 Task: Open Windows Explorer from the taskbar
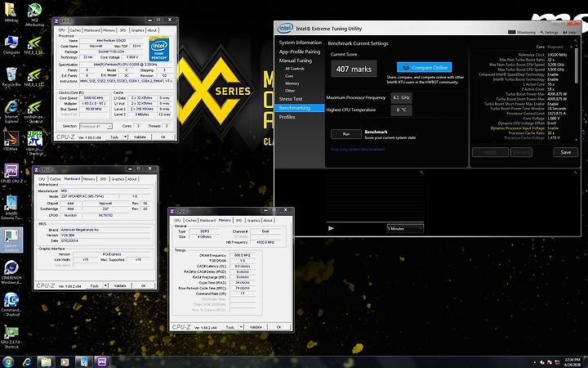46,362
